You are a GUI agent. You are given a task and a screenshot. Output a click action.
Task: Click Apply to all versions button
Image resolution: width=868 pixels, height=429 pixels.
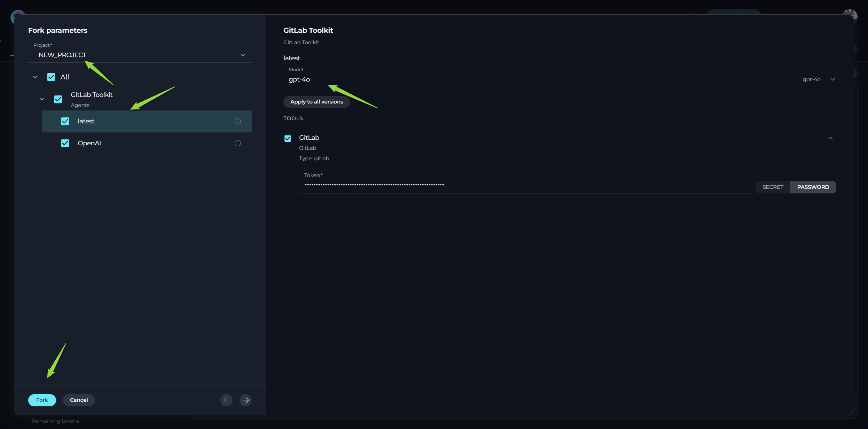(x=316, y=102)
